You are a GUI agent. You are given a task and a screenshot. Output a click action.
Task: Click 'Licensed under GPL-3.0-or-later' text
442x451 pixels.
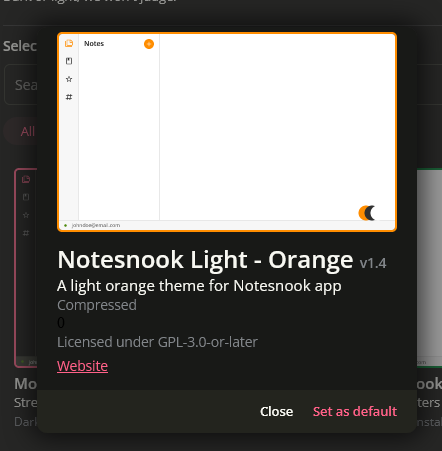click(x=157, y=342)
